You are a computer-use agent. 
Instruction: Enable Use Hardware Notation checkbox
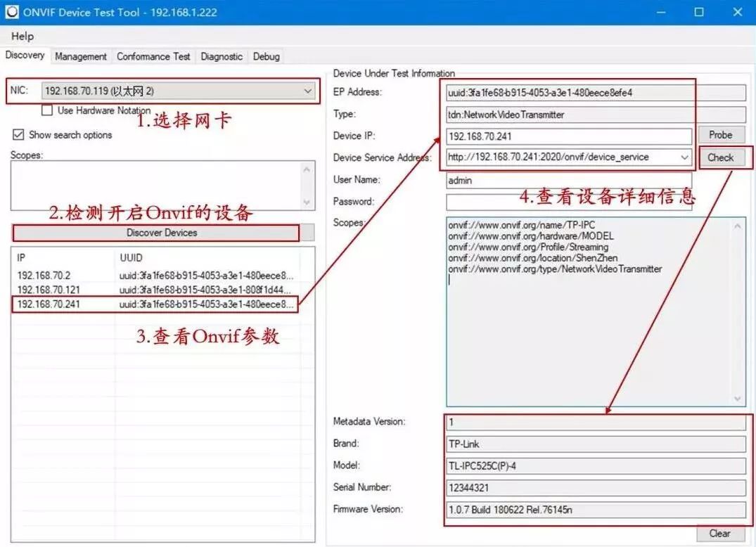(x=47, y=110)
